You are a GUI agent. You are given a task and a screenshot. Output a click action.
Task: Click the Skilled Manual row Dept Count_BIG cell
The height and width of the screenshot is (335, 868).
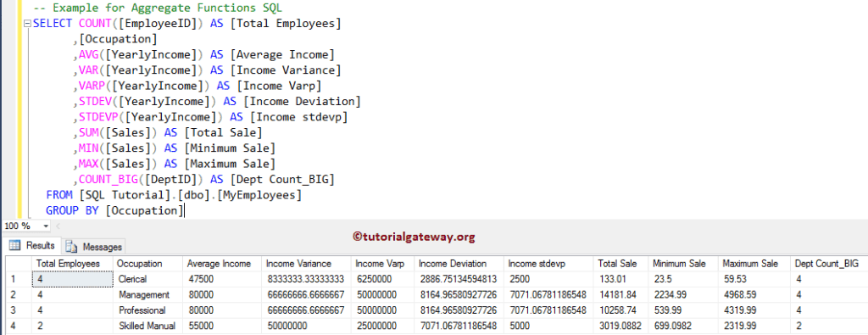(829, 326)
